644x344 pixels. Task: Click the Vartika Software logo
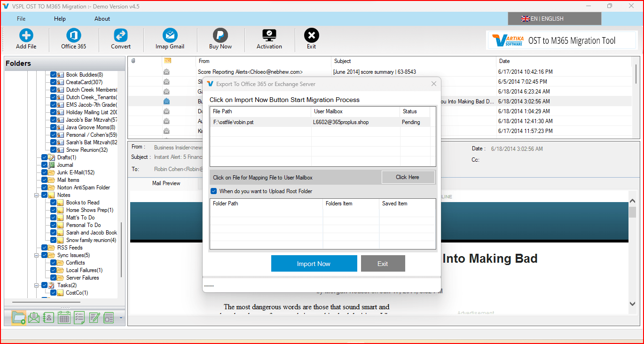click(508, 40)
